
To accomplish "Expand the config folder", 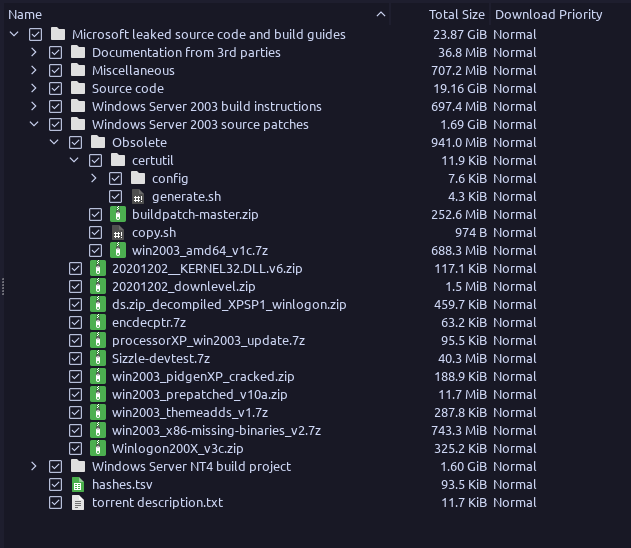I will click(x=94, y=178).
